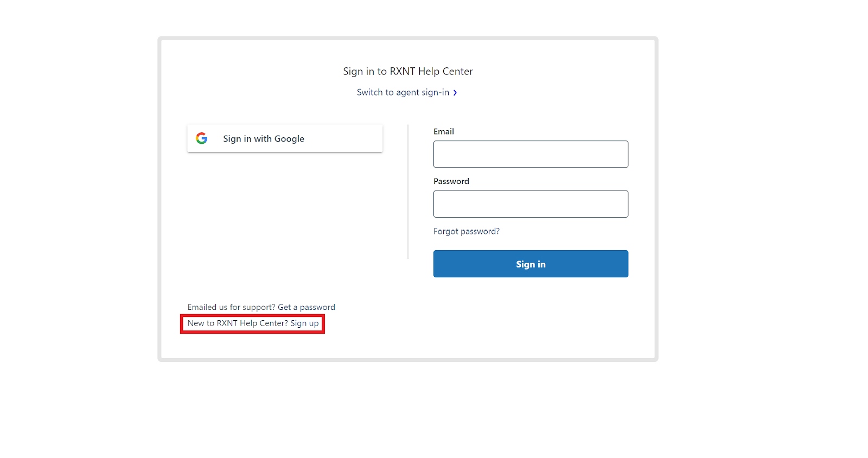The width and height of the screenshot is (868, 458).
Task: Click the Get a password link
Action: [306, 307]
